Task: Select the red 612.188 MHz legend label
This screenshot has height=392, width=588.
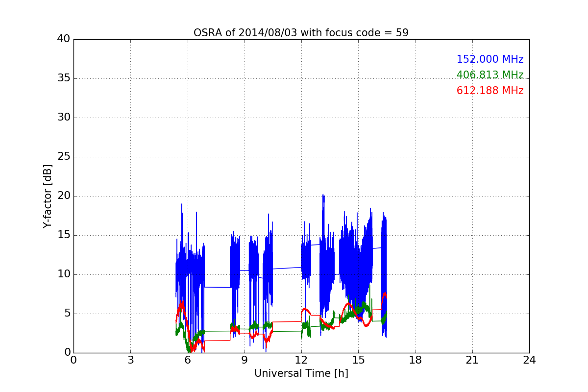Action: [x=490, y=91]
